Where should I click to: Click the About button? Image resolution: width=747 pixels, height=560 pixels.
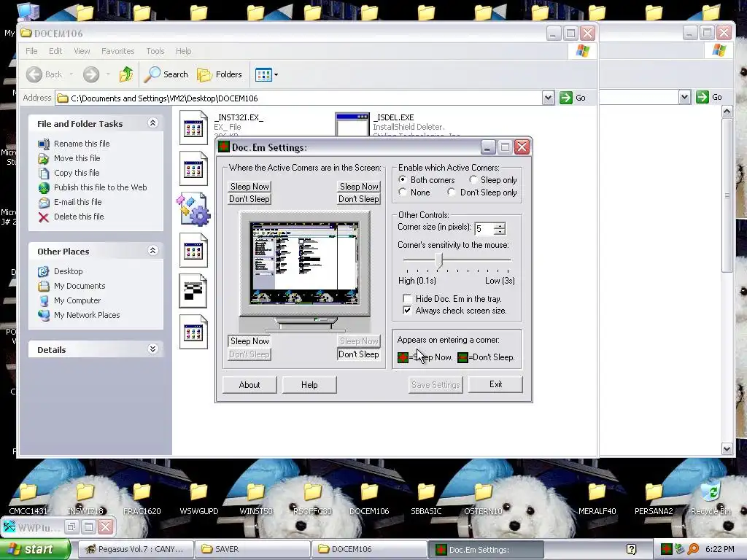[x=249, y=385]
